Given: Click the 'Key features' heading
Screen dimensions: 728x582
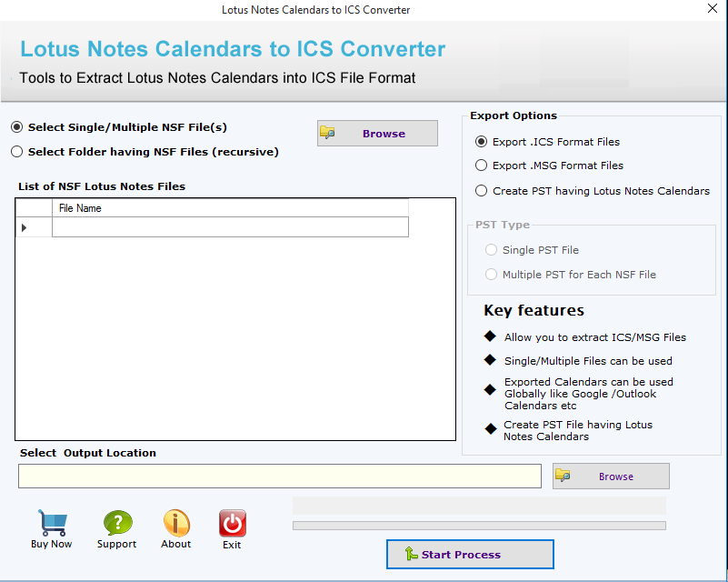Looking at the screenshot, I should [x=534, y=310].
